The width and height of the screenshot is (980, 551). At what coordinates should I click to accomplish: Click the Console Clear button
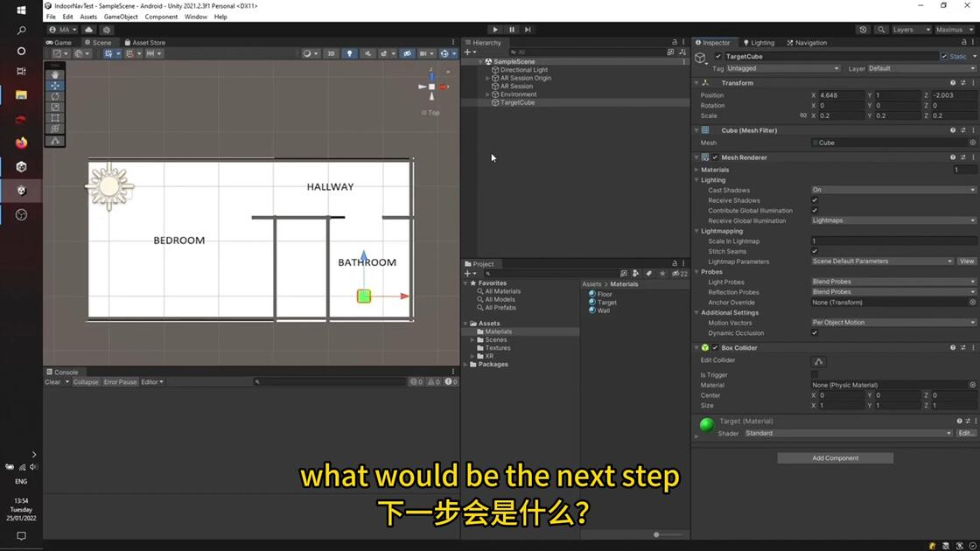tap(52, 381)
